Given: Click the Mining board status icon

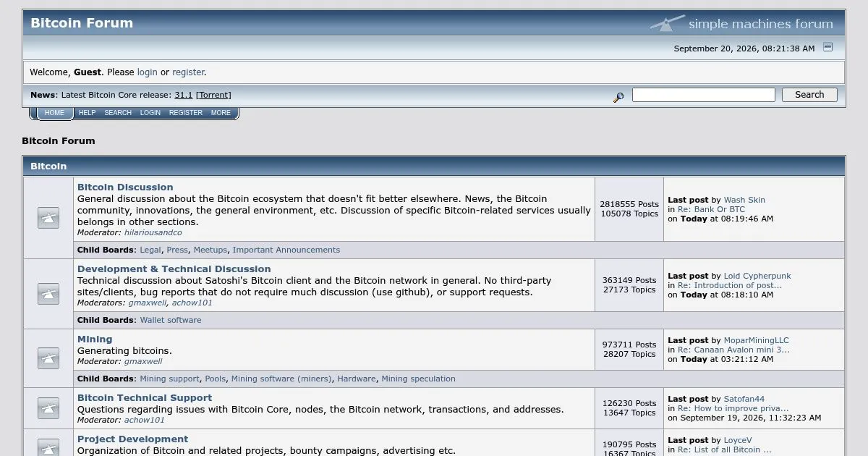Looking at the screenshot, I should pos(48,358).
